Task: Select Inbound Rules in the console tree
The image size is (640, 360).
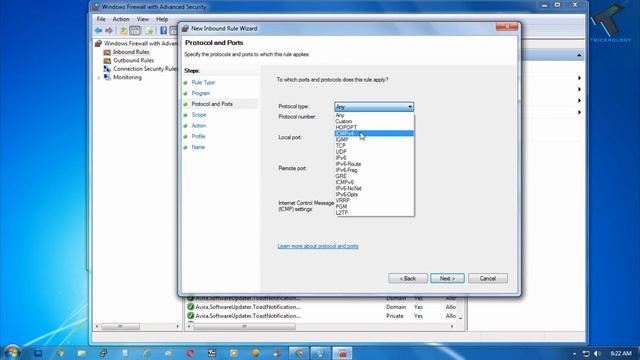Action: [x=131, y=52]
